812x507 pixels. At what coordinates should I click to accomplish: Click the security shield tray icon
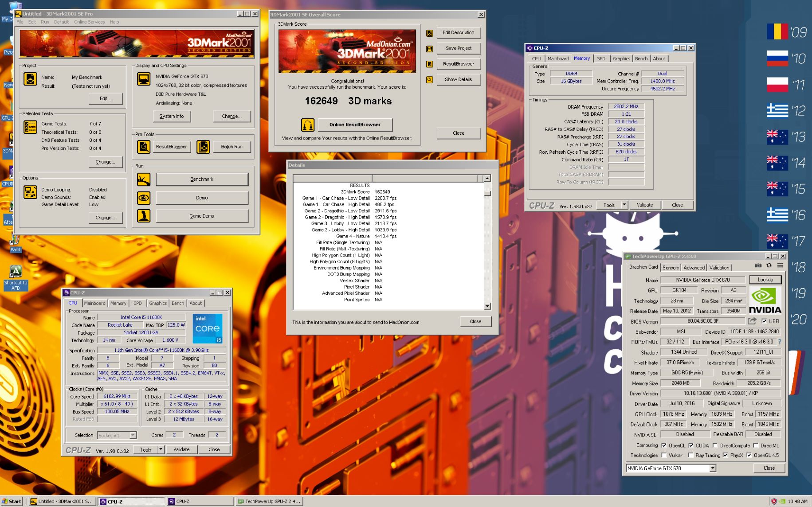pos(774,501)
